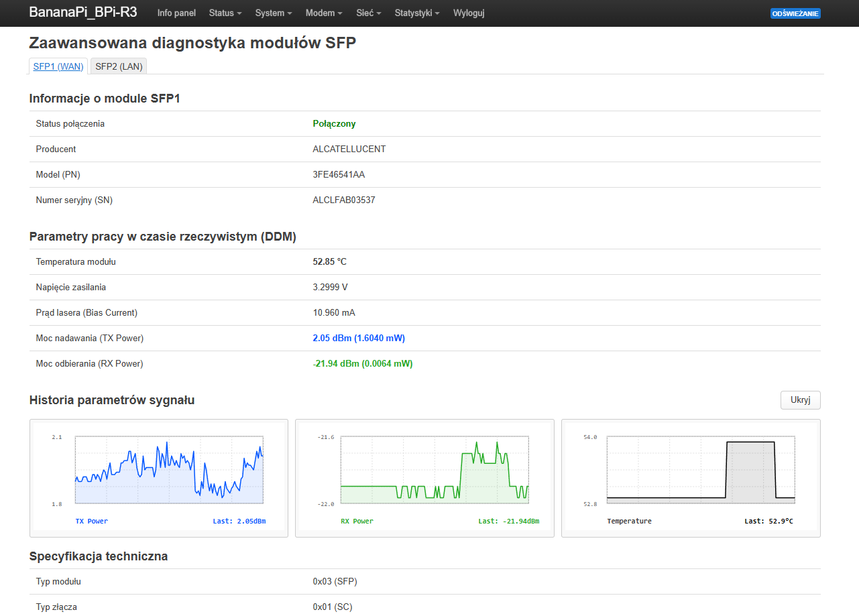Click the Połączony connection status value
The image size is (859, 616).
click(x=334, y=124)
